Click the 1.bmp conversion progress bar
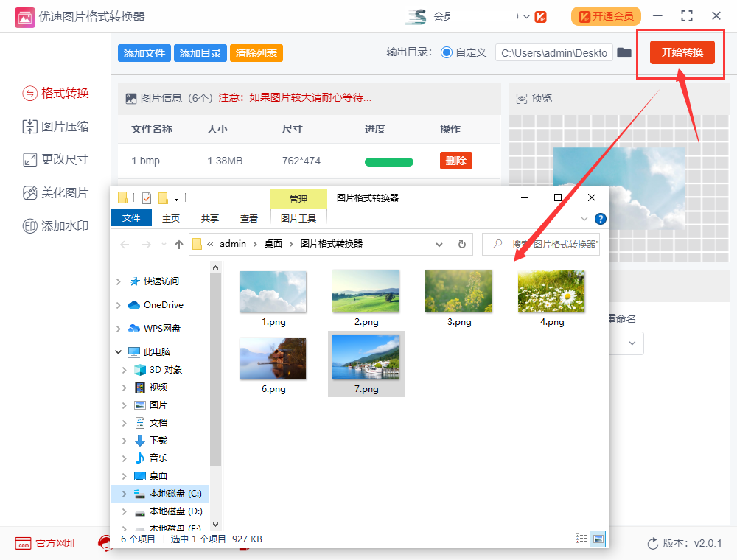Image resolution: width=737 pixels, height=560 pixels. tap(388, 161)
